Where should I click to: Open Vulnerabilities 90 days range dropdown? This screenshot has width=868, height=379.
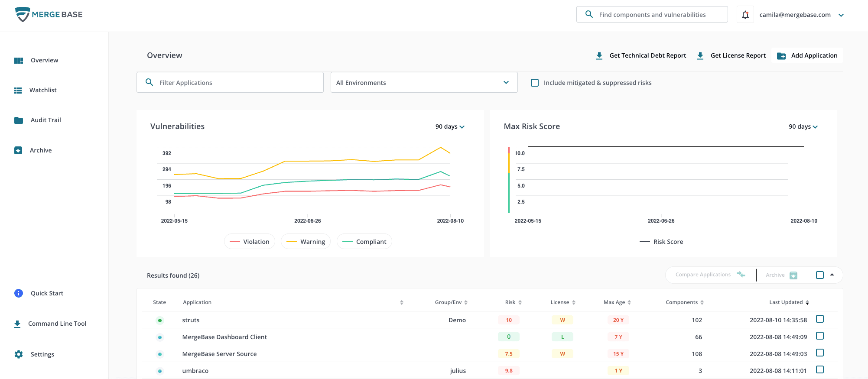pos(450,126)
